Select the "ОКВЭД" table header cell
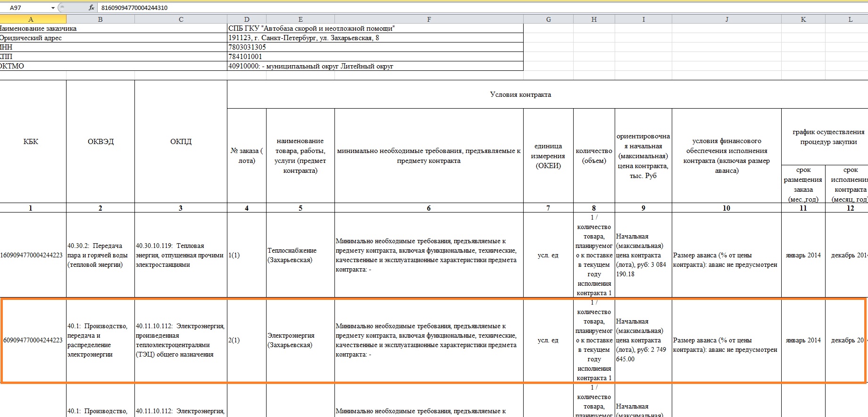Screen dimensions: 868x417 [x=100, y=142]
